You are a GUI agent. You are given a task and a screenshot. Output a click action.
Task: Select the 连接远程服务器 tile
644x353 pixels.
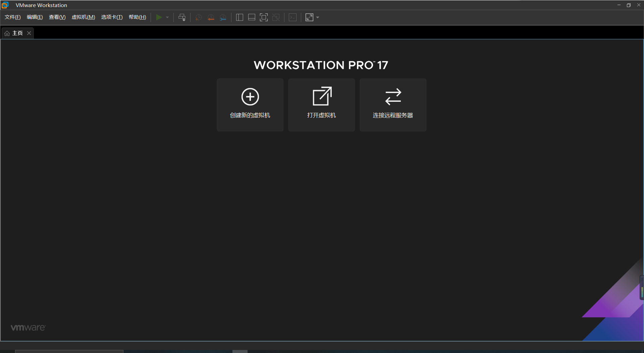[393, 105]
